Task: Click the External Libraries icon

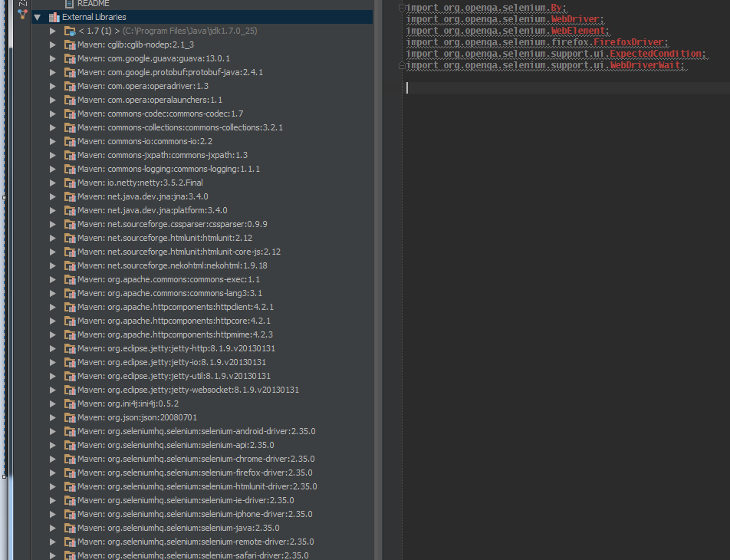Action: coord(54,17)
